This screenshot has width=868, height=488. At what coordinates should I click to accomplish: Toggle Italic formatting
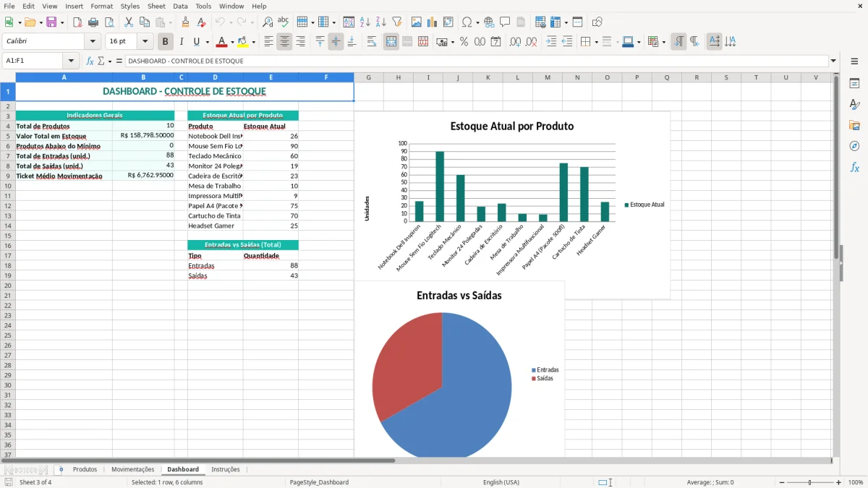(x=182, y=42)
